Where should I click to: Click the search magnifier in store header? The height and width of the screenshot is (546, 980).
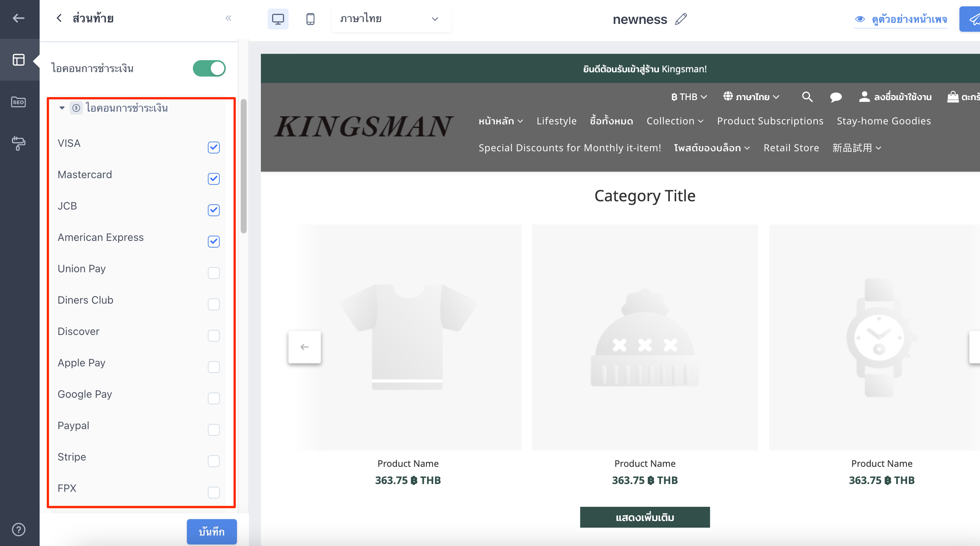[x=807, y=97]
